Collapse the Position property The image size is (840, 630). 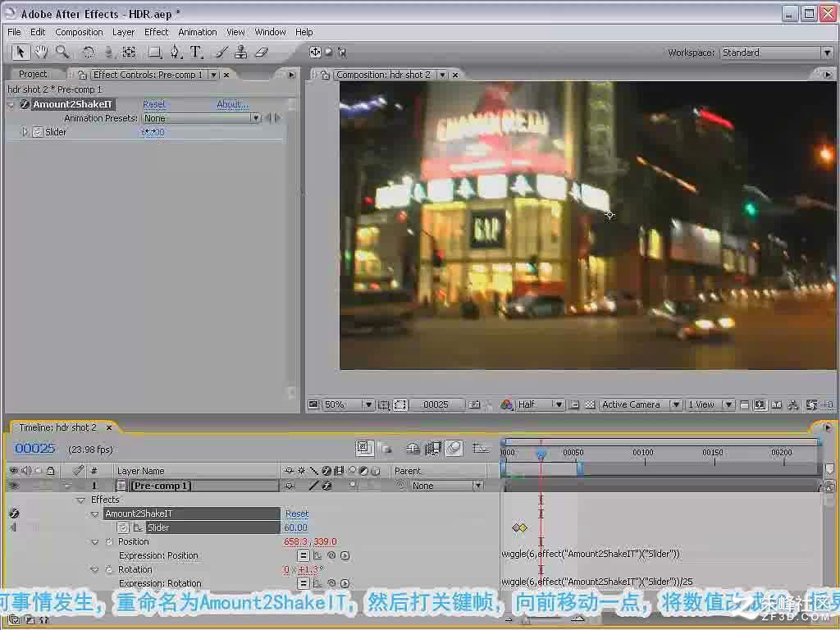[95, 541]
